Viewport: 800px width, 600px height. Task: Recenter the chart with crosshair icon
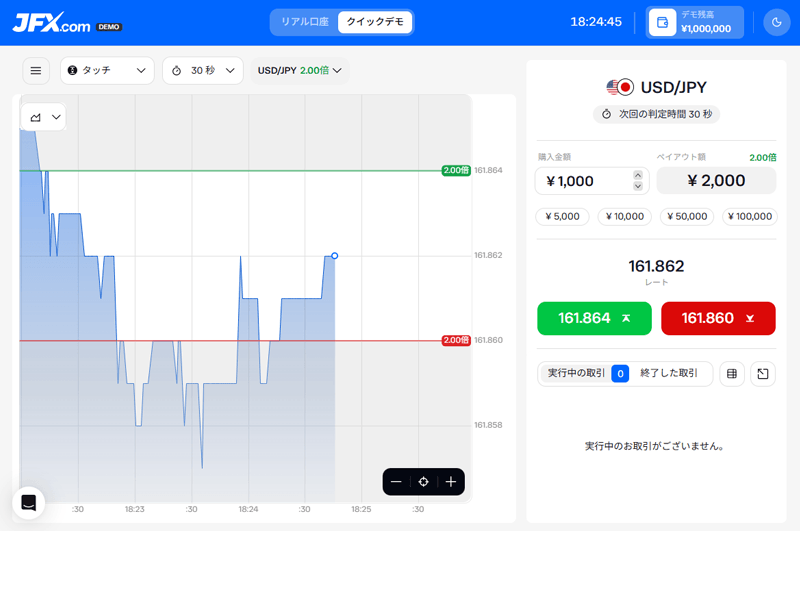click(423, 482)
